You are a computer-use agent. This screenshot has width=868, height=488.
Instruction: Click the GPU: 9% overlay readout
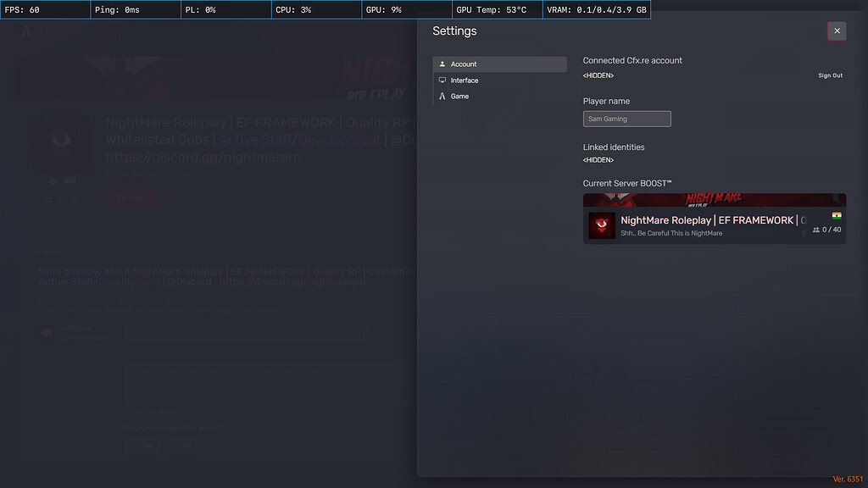tap(407, 10)
